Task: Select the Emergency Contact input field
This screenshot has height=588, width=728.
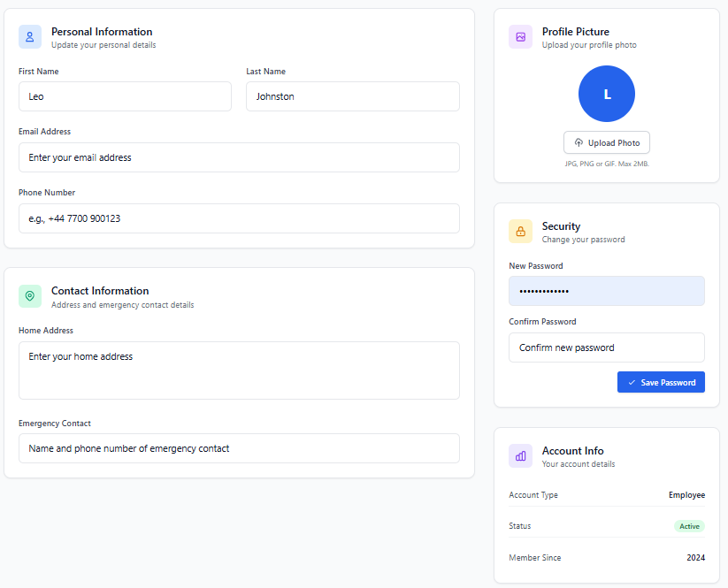Action: pyautogui.click(x=239, y=448)
